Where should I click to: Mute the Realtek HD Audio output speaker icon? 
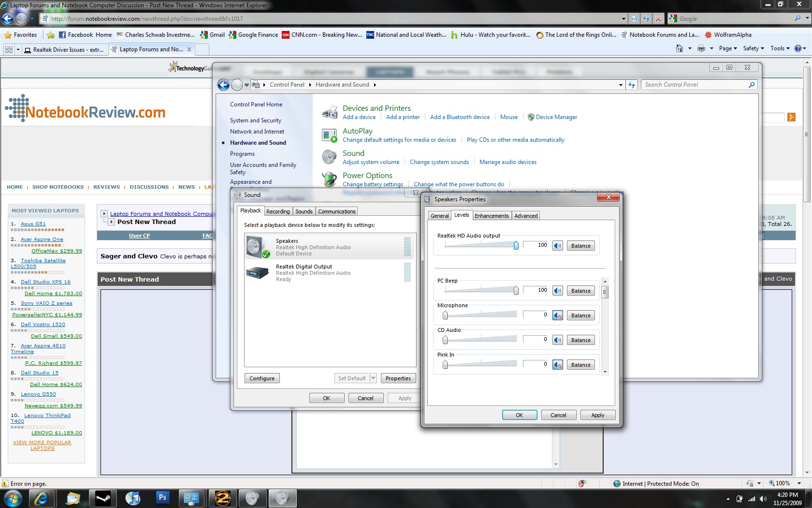tap(558, 246)
